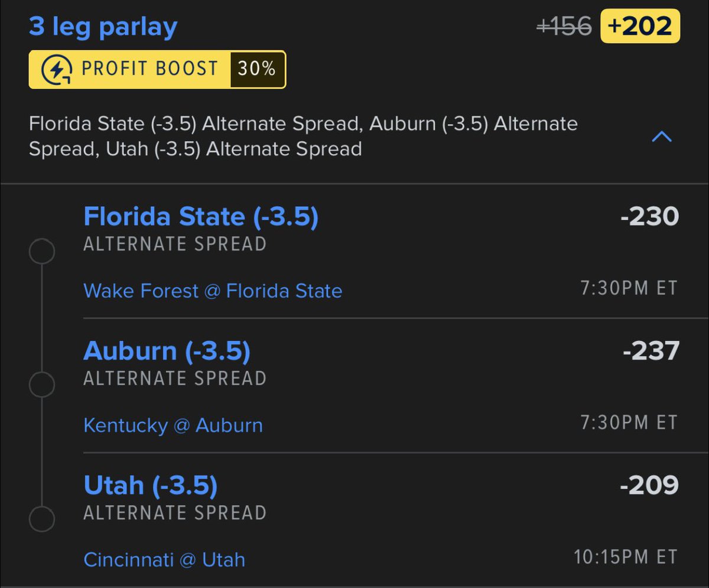The image size is (709, 588).
Task: Select Auburn (-3.5) leg title
Action: tap(167, 351)
